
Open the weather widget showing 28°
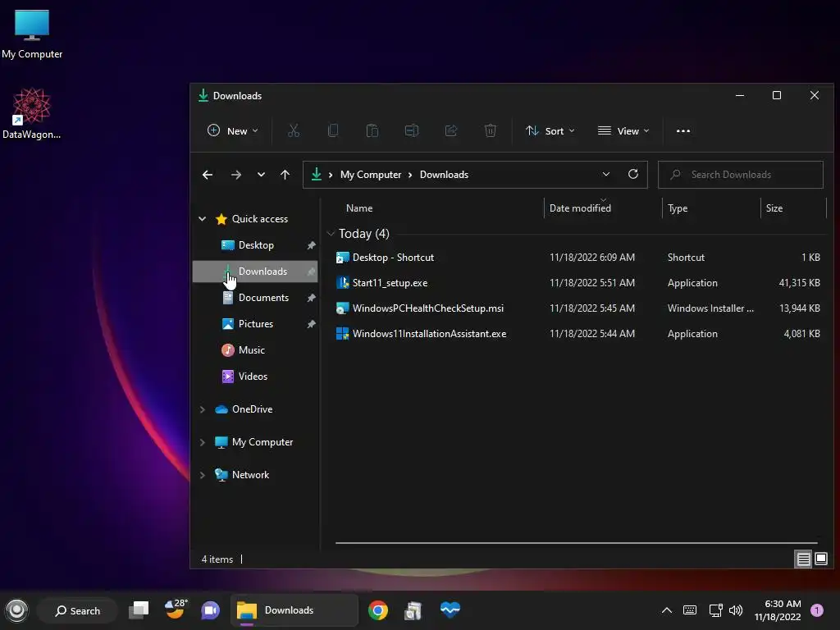(x=176, y=609)
